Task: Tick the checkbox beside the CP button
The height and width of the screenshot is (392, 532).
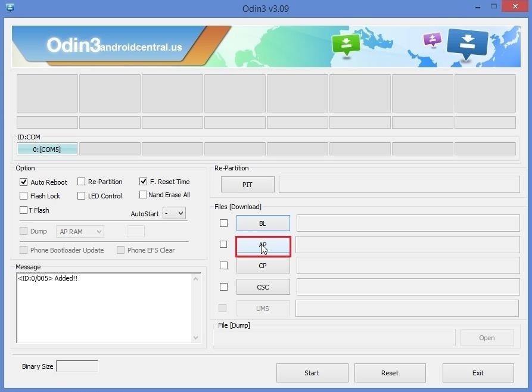Action: [x=223, y=266]
